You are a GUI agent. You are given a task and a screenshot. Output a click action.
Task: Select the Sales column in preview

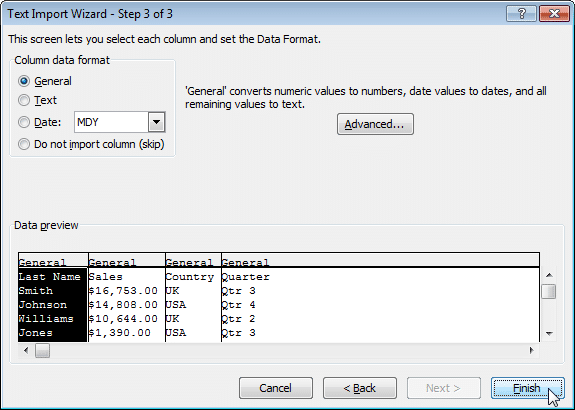click(127, 298)
